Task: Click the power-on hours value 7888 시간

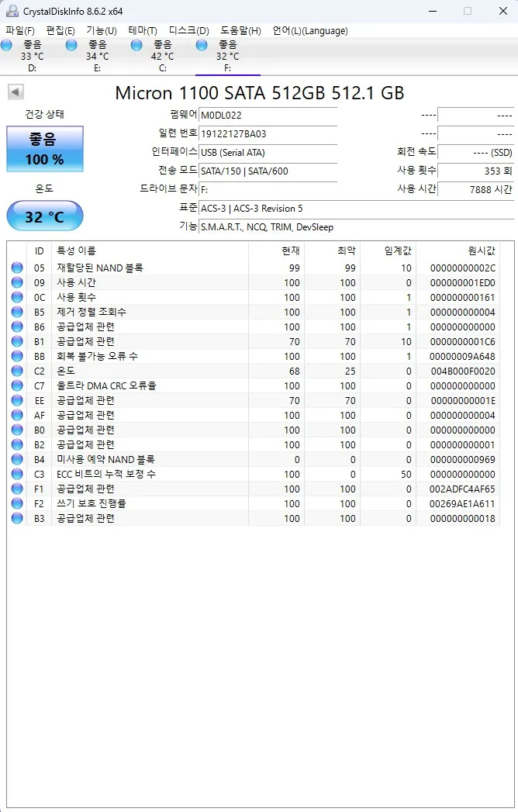Action: pos(475,189)
